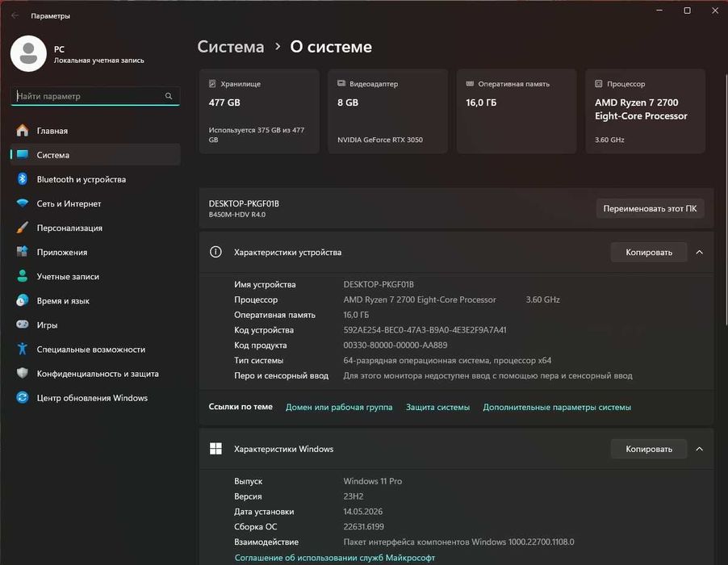Click the Storage card disk icon
This screenshot has width=728, height=565.
(x=212, y=84)
